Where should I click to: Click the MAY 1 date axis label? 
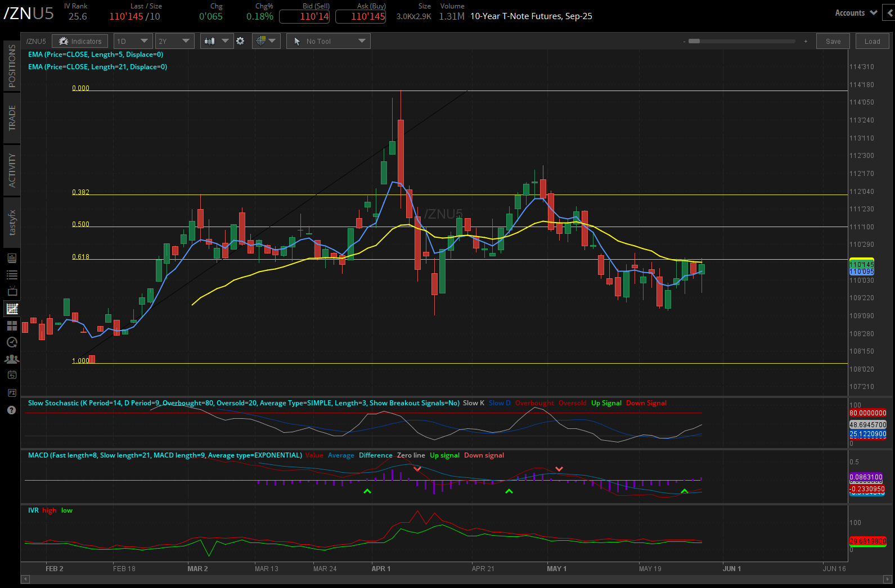pyautogui.click(x=556, y=569)
